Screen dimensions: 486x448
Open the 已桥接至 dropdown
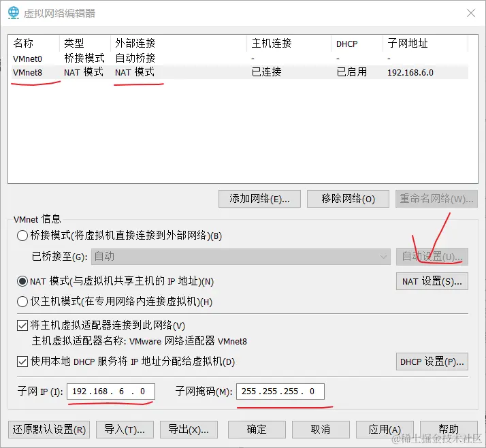[x=240, y=257]
